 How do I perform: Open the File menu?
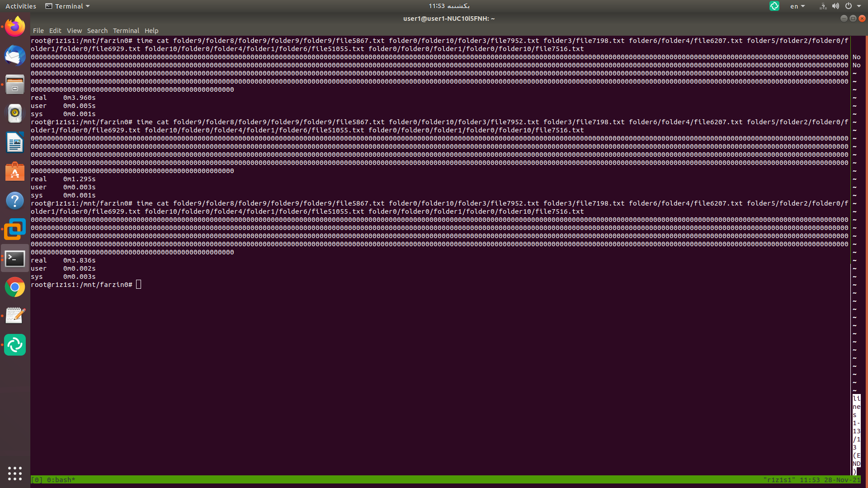pyautogui.click(x=38, y=31)
